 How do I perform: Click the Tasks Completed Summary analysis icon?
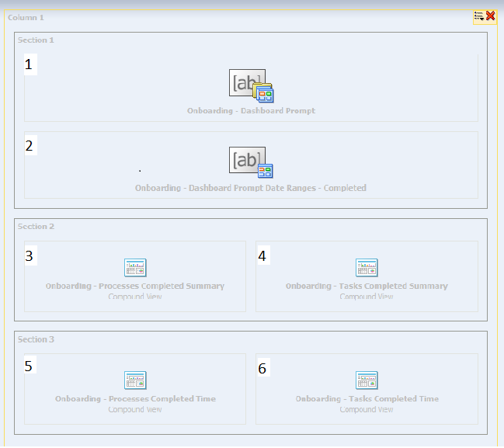pos(367,267)
